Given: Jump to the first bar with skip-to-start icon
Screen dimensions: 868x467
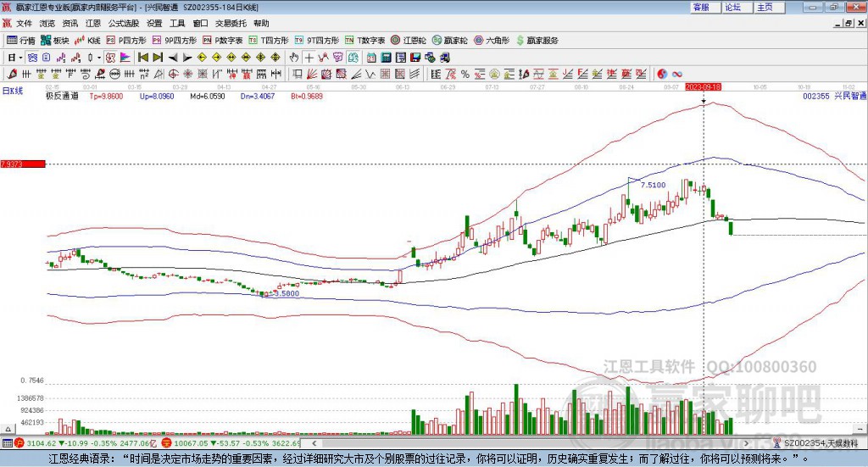Looking at the screenshot, I should (x=142, y=58).
